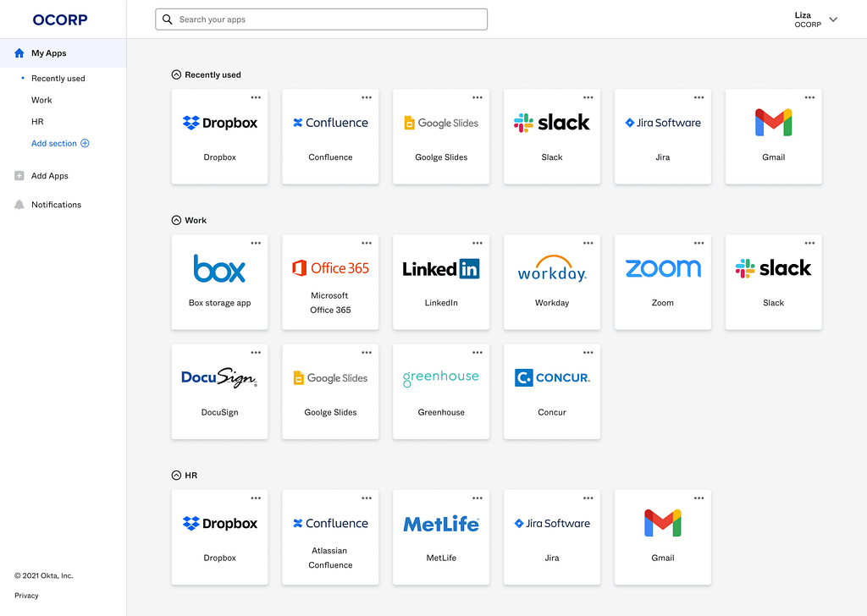Open the DocuSign app
Viewport: 867px width, 616px height.
point(219,392)
